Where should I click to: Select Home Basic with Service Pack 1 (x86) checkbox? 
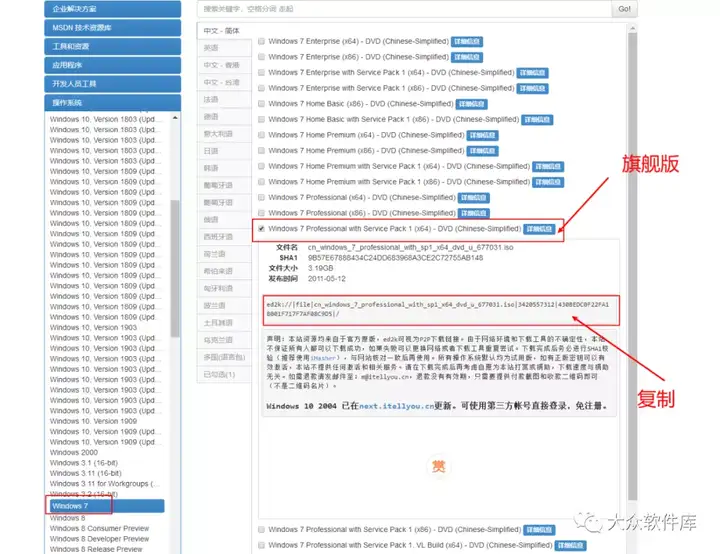(261, 119)
